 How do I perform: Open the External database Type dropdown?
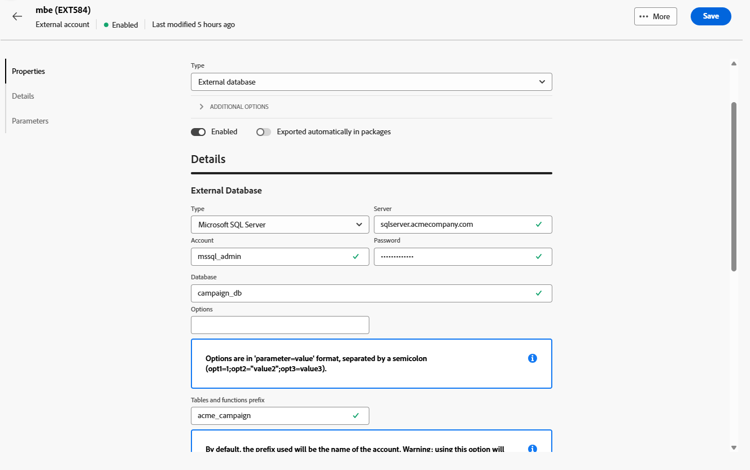371,82
